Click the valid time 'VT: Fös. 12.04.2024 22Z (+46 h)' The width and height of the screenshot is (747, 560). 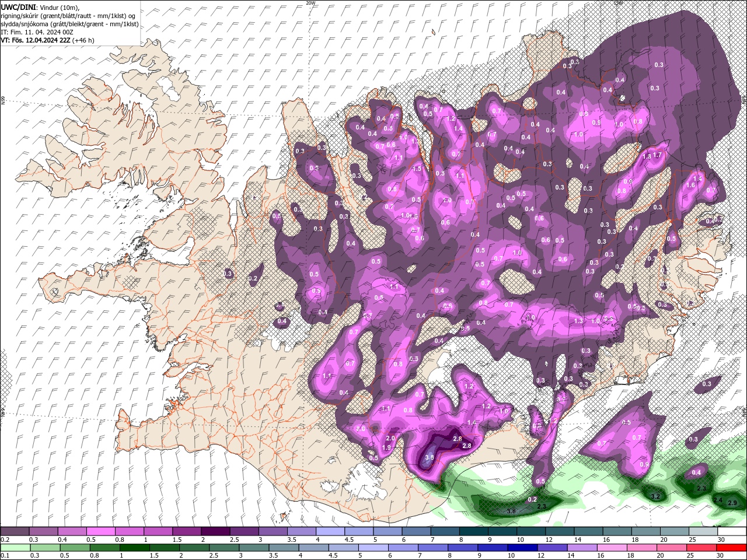pyautogui.click(x=47, y=40)
